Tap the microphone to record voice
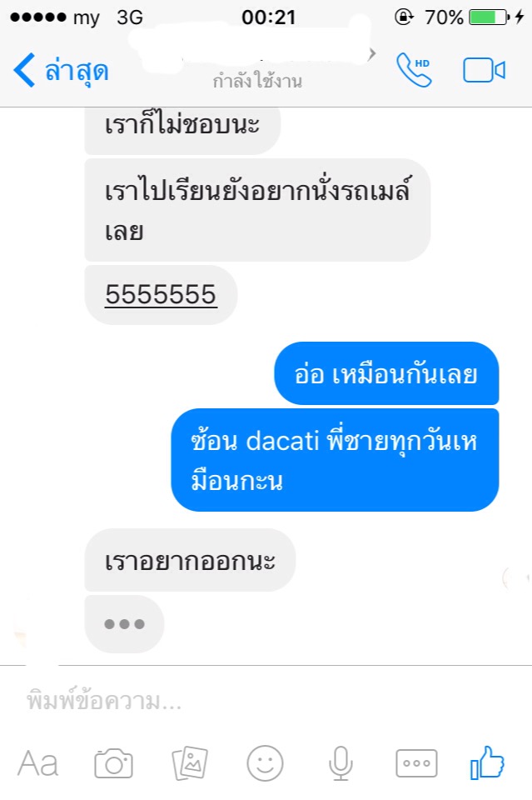Image resolution: width=532 pixels, height=800 pixels. point(341,764)
